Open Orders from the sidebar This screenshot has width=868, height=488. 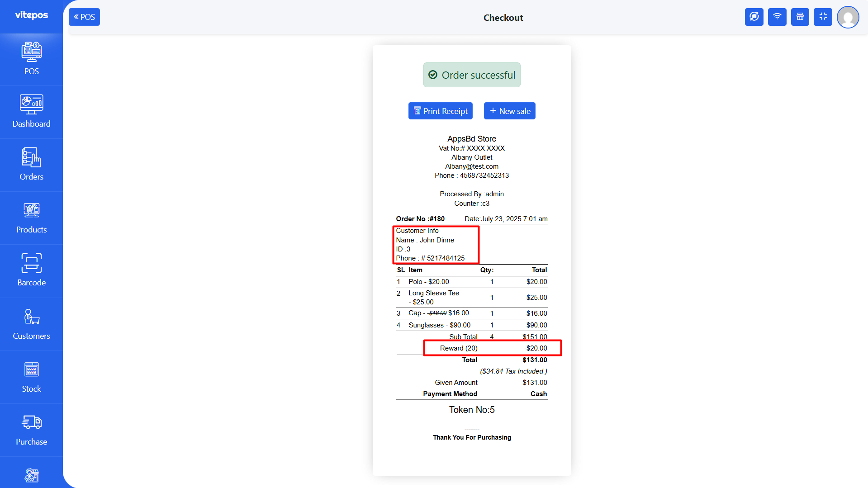click(31, 165)
